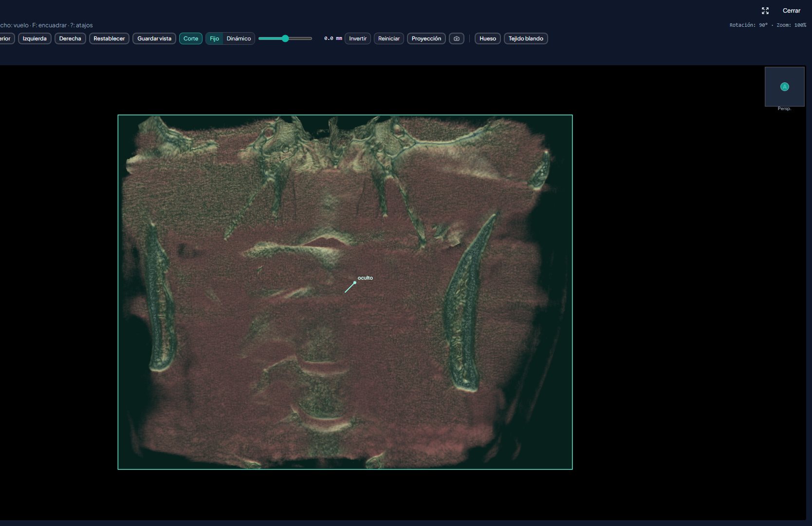Select the Derecha view button
The image size is (812, 526).
70,38
